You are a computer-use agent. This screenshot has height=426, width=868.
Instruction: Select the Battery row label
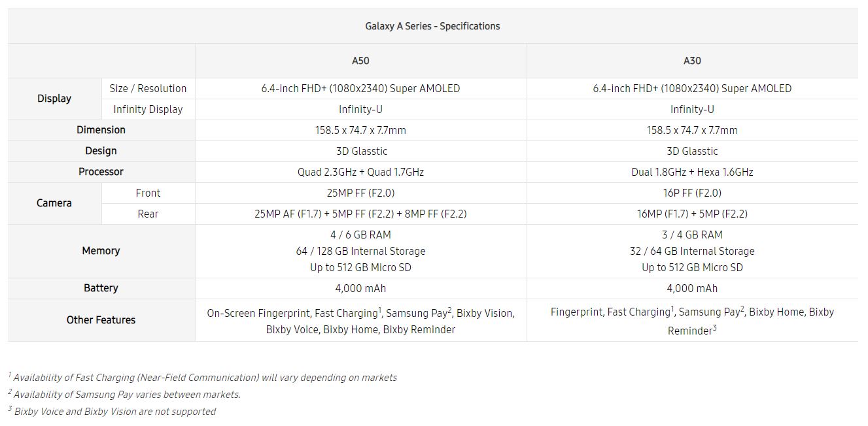[x=101, y=288]
